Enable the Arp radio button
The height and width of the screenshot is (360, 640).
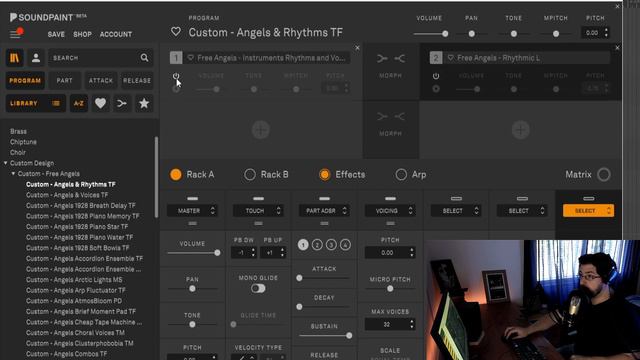pos(401,175)
